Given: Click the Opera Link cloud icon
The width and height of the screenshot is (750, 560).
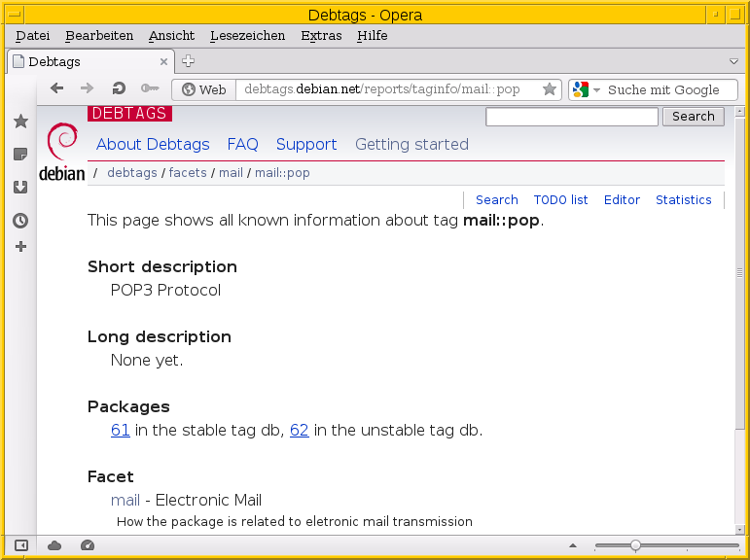Looking at the screenshot, I should pyautogui.click(x=54, y=545).
